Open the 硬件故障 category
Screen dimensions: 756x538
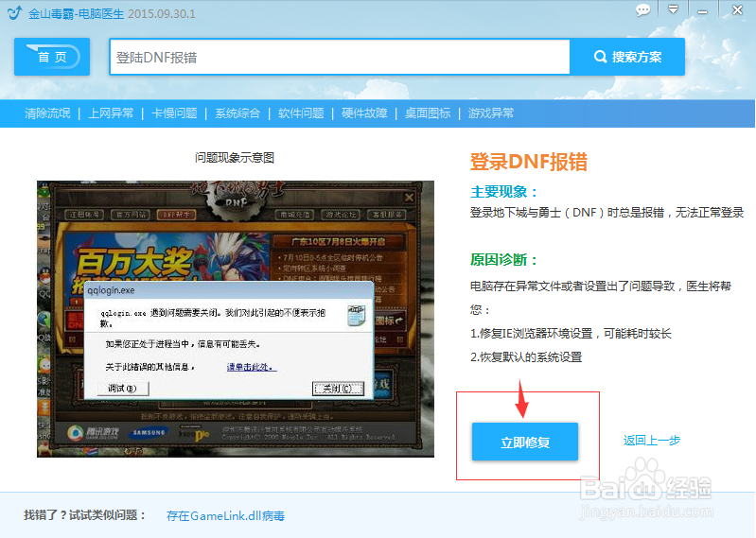(x=364, y=113)
